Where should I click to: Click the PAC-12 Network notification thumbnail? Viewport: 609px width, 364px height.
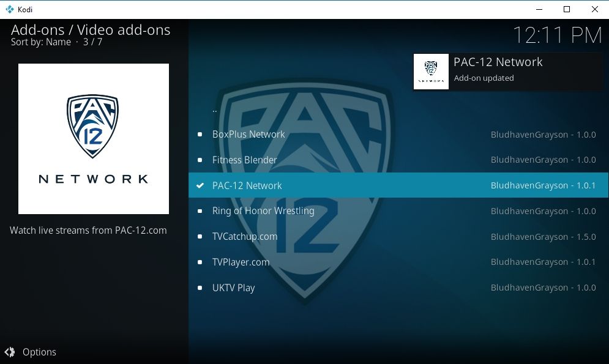tap(431, 72)
